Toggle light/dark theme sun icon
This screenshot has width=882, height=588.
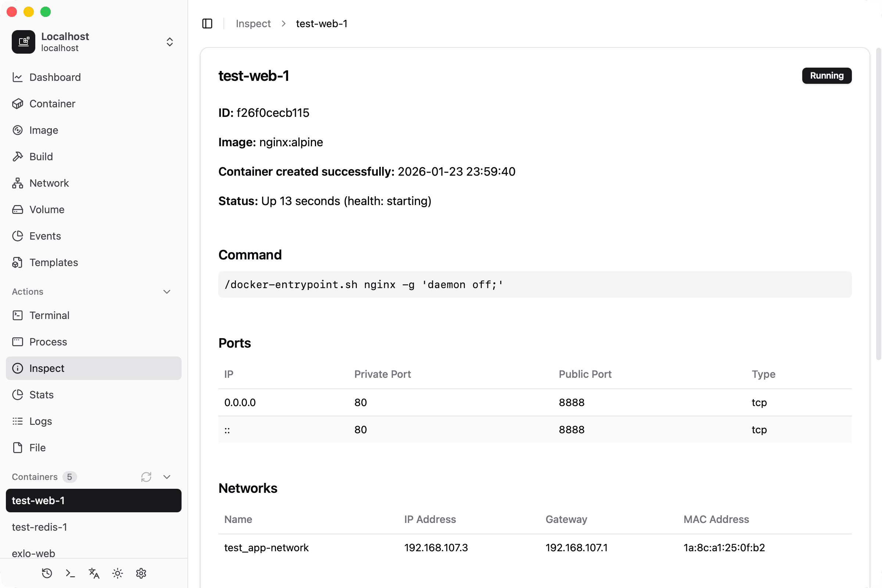click(x=117, y=573)
